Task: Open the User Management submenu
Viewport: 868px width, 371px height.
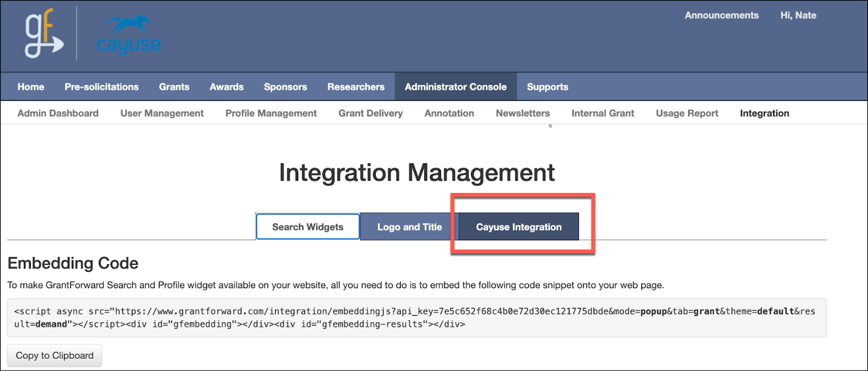Action: pyautogui.click(x=162, y=113)
